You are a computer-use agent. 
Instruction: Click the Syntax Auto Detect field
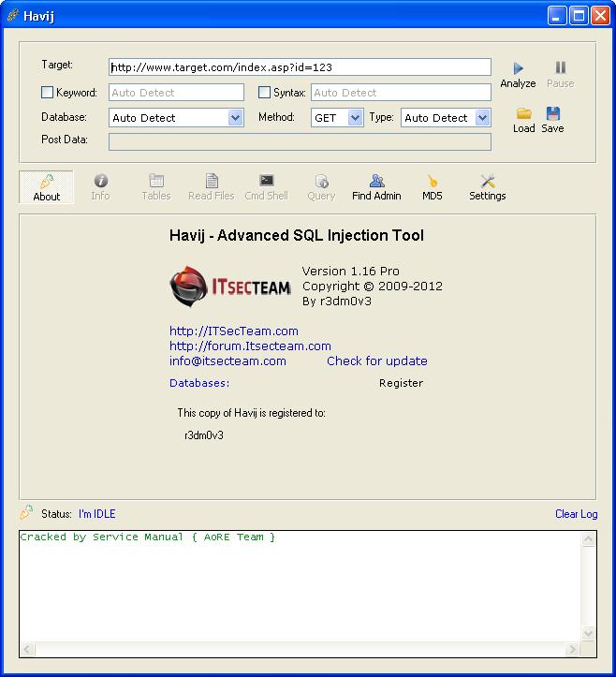[x=401, y=93]
